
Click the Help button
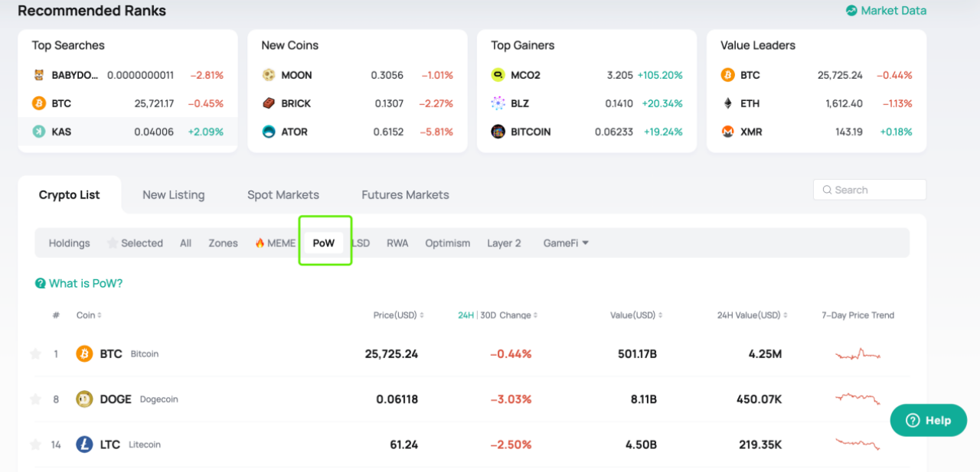tap(929, 421)
